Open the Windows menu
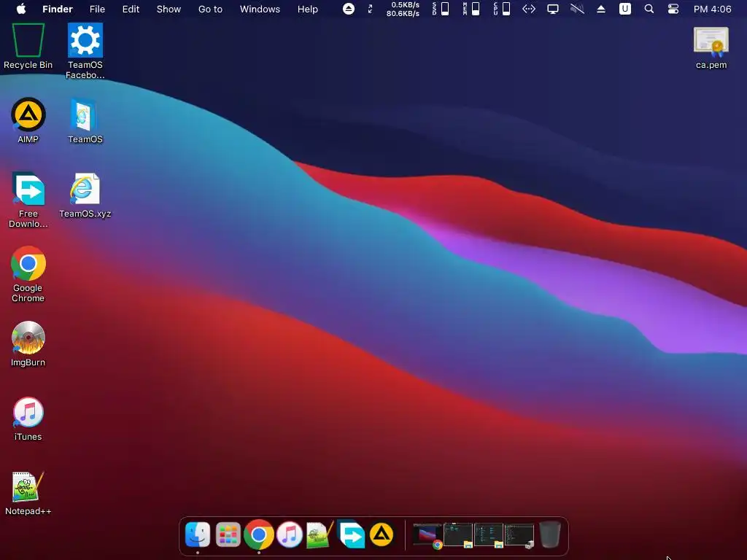 260,9
